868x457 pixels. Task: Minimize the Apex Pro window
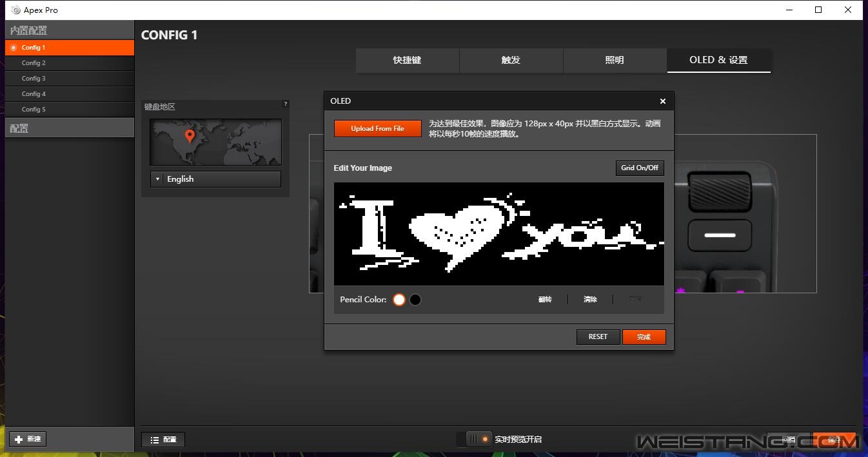[789, 10]
